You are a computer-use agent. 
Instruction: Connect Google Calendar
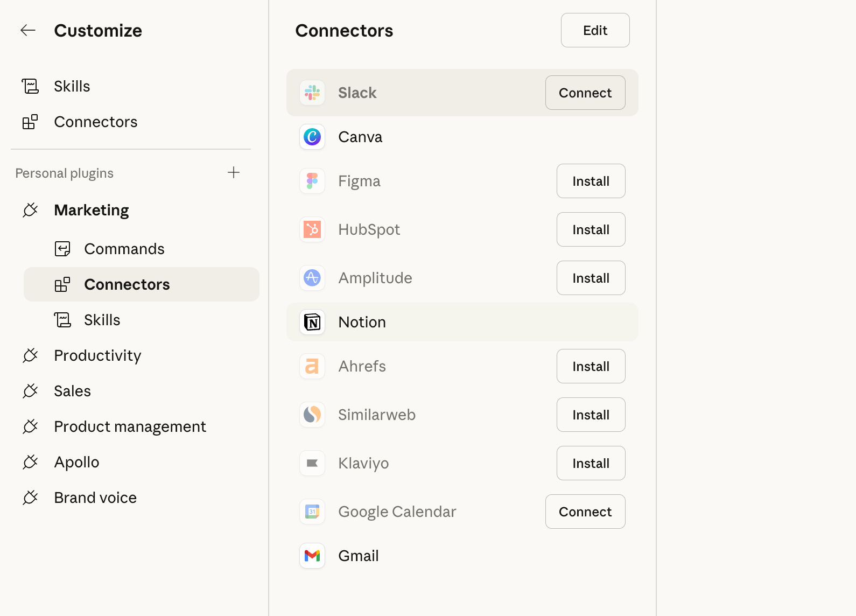(x=585, y=512)
